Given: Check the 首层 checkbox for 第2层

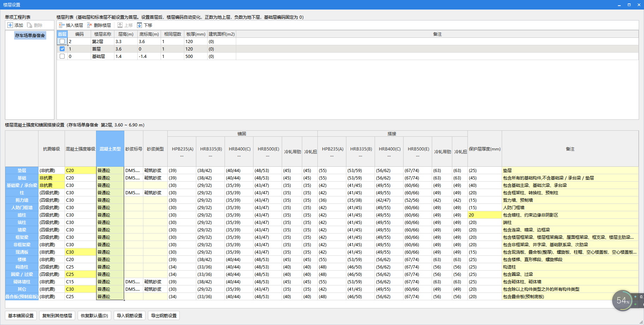Looking at the screenshot, I should click(62, 41).
